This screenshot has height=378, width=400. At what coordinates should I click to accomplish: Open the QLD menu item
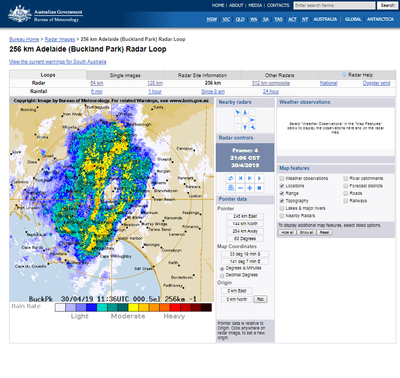(x=240, y=19)
